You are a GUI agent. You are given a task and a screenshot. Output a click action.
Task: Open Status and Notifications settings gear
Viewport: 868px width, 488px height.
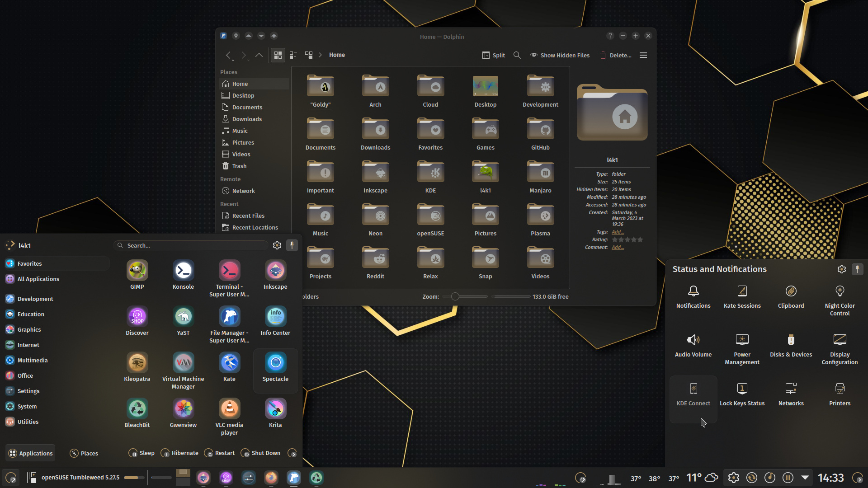pos(841,269)
